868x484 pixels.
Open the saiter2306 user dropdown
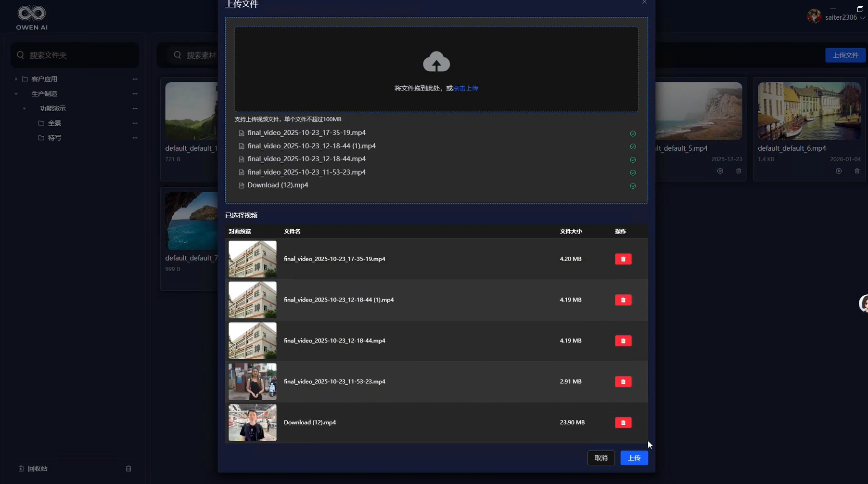point(841,17)
